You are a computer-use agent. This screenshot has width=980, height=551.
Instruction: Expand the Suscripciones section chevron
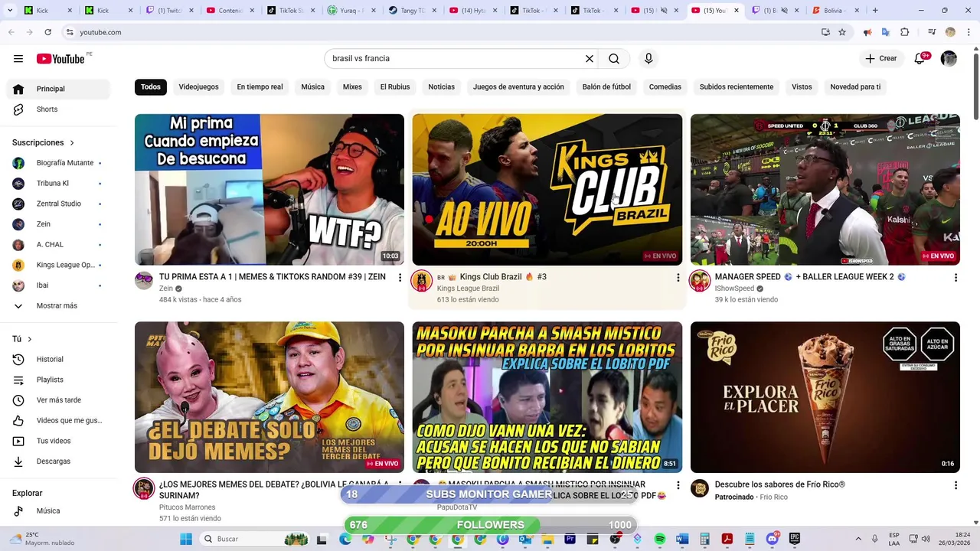pyautogui.click(x=72, y=143)
